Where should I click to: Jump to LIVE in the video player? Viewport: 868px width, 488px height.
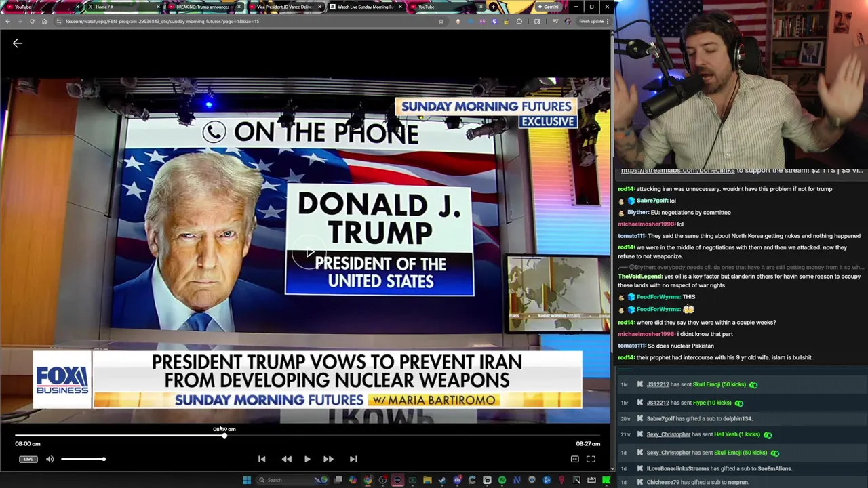click(28, 459)
